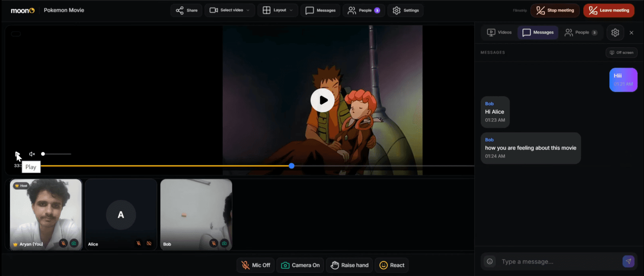Close the side panel with X icon

click(x=632, y=33)
